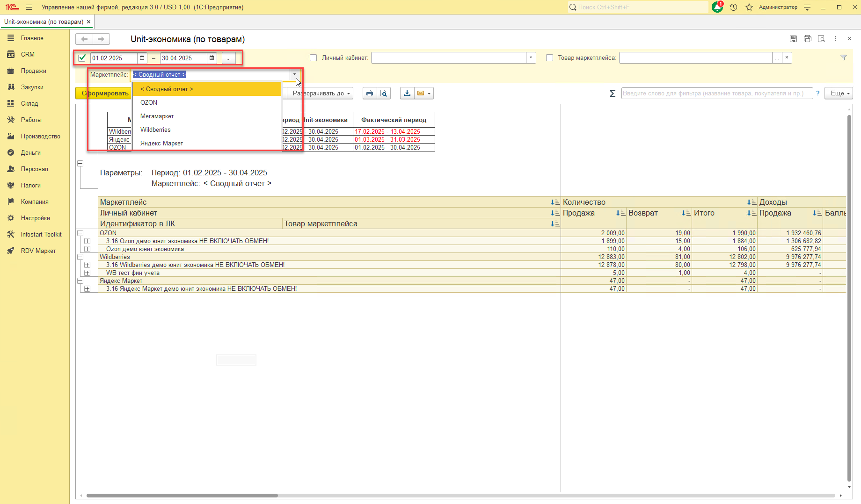Click the back navigation arrow
Viewport: 861px width, 504px height.
pos(84,39)
